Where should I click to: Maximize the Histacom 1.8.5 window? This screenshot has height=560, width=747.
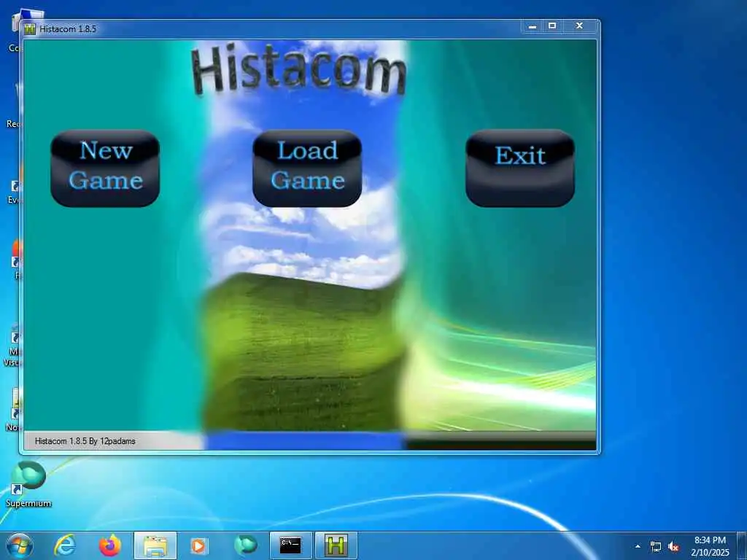click(552, 26)
